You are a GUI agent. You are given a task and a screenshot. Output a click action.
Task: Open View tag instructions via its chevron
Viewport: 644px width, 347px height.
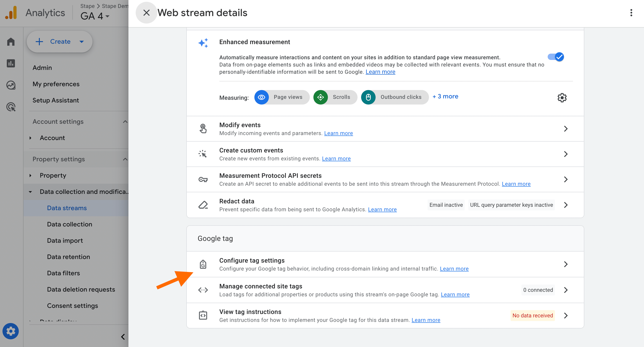click(x=566, y=316)
